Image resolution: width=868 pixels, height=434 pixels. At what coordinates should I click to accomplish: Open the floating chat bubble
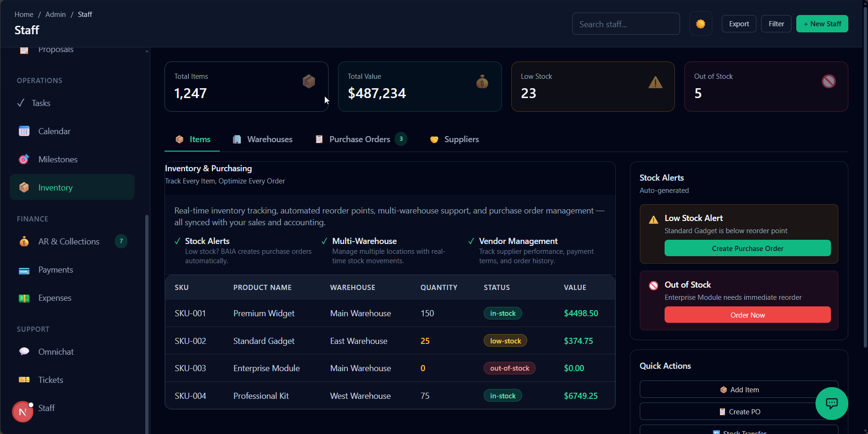[832, 404]
